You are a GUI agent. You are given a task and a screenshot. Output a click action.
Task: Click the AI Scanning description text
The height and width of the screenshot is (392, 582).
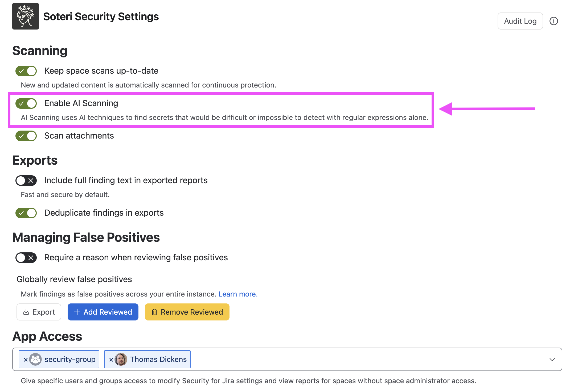pos(224,118)
